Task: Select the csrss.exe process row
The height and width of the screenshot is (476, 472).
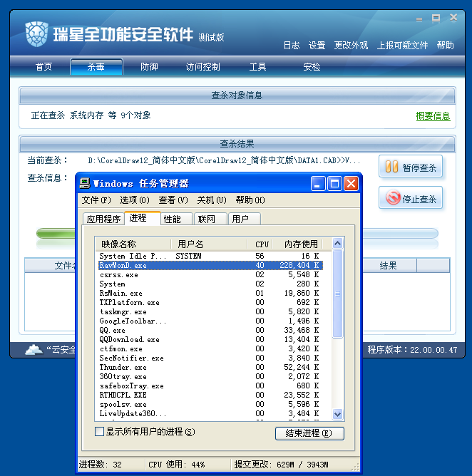Action: [210, 275]
